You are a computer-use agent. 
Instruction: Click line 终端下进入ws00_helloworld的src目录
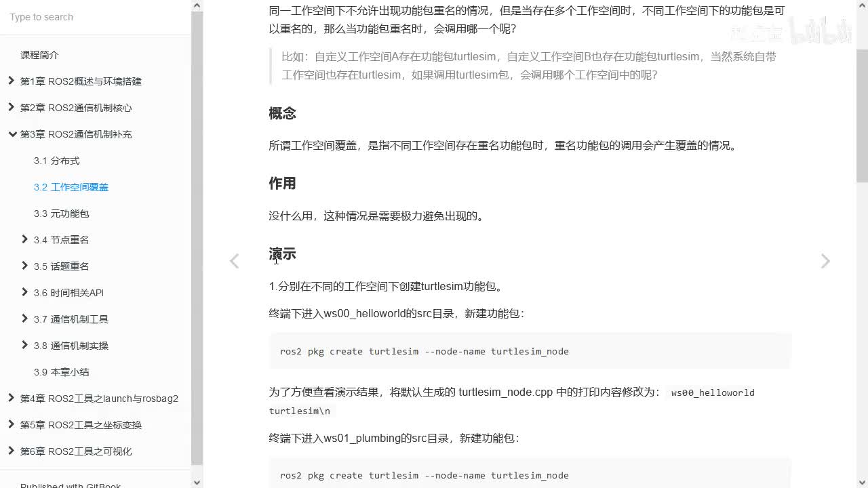pyautogui.click(x=397, y=314)
